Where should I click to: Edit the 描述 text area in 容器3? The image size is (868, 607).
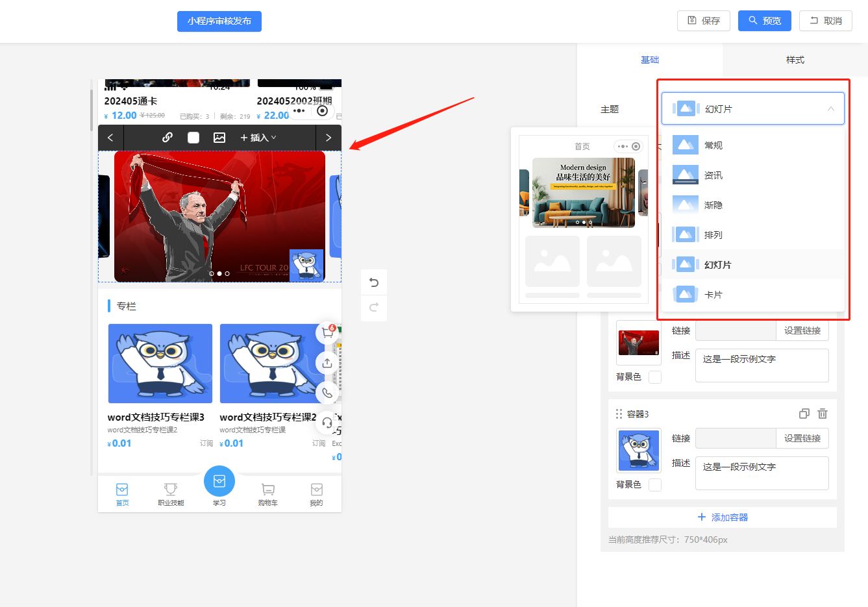762,473
